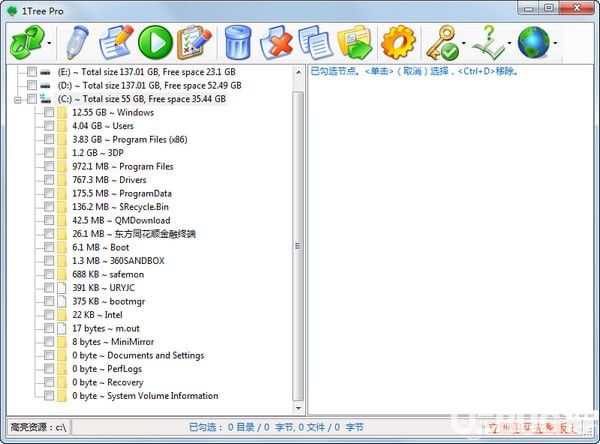Select '0 byte ~ Recovery' row
The height and width of the screenshot is (444, 600).
coord(108,382)
